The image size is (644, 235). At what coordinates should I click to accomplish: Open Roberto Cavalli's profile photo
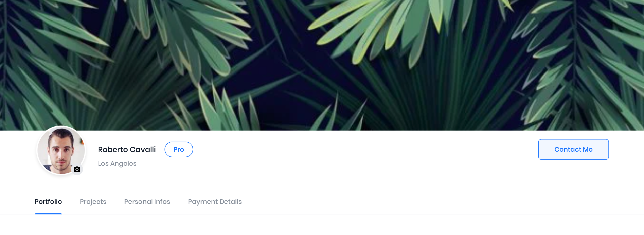click(61, 150)
